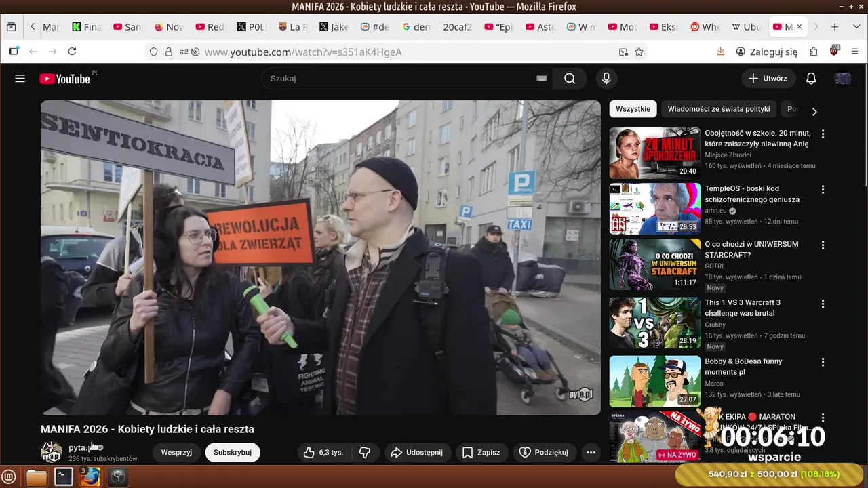Click the Podziękuj thanks button
Viewport: 868px width, 488px height.
[545, 452]
